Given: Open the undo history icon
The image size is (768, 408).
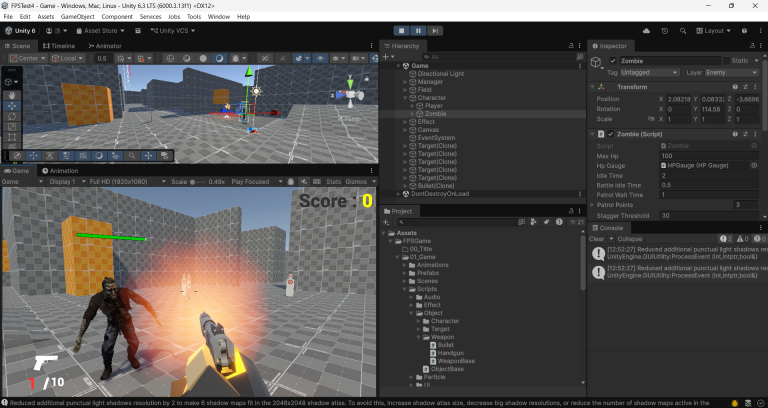Looking at the screenshot, I should [x=665, y=30].
